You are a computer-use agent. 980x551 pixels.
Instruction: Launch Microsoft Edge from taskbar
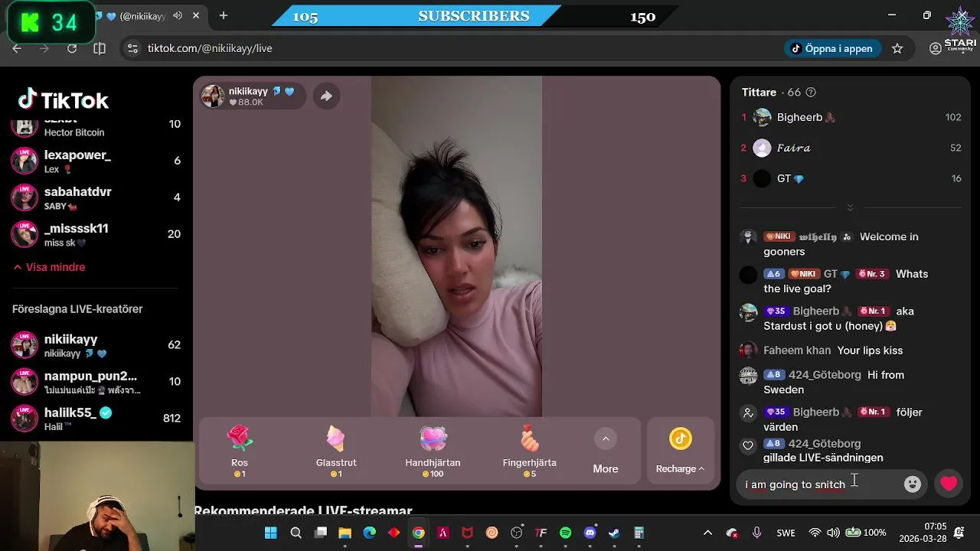370,533
